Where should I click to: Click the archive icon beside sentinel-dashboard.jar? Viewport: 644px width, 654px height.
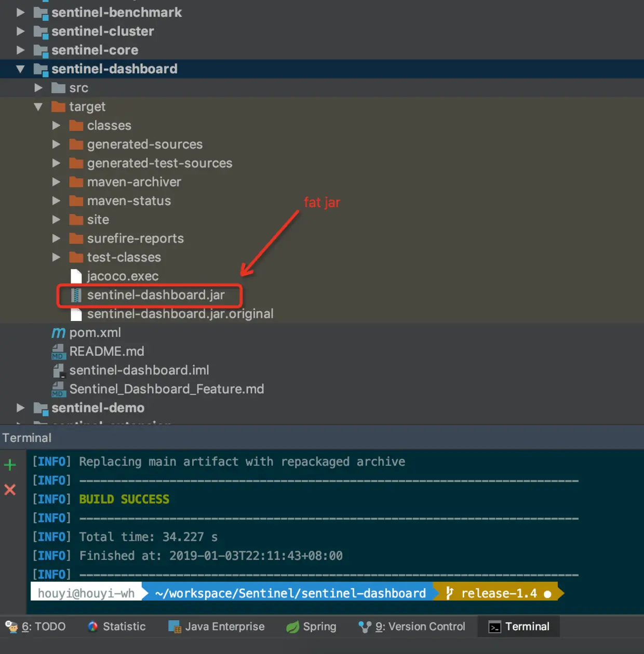point(76,295)
